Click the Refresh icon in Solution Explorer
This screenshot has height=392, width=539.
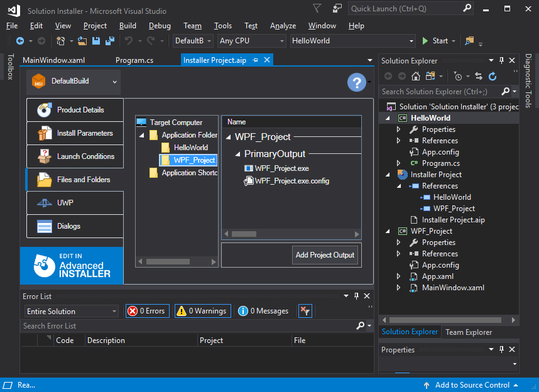click(x=493, y=77)
